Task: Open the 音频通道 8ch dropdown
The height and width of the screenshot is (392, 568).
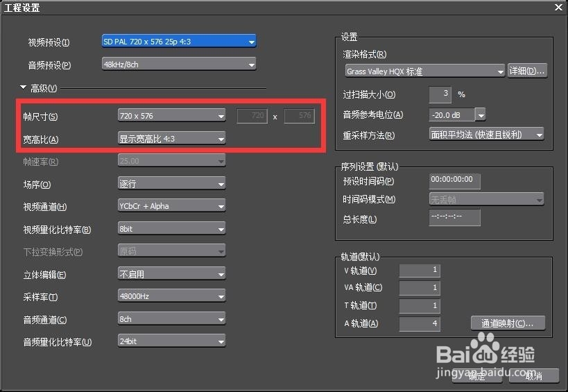Action: pyautogui.click(x=172, y=319)
